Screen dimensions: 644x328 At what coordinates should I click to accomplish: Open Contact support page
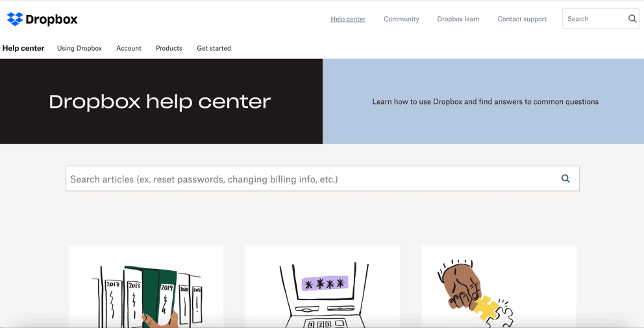coord(522,19)
